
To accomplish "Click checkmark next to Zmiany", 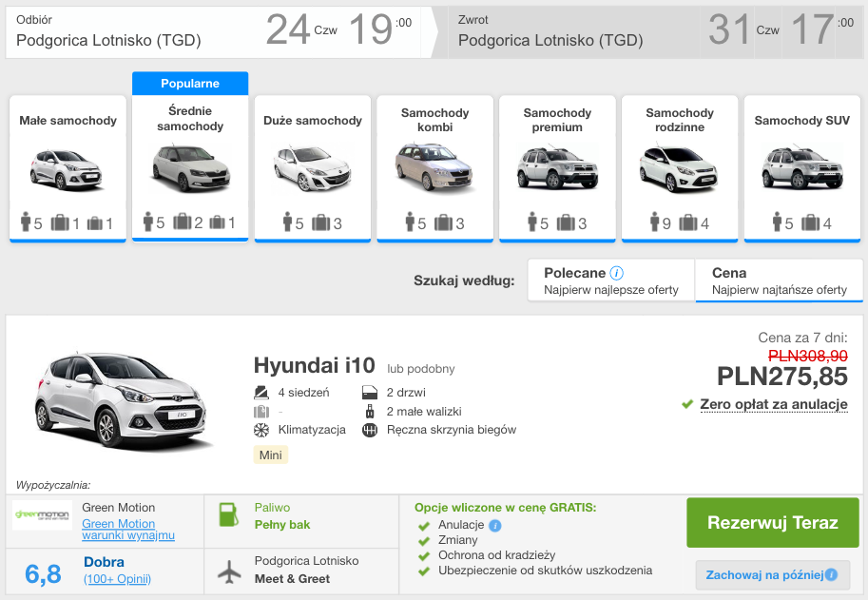I will click(x=424, y=541).
